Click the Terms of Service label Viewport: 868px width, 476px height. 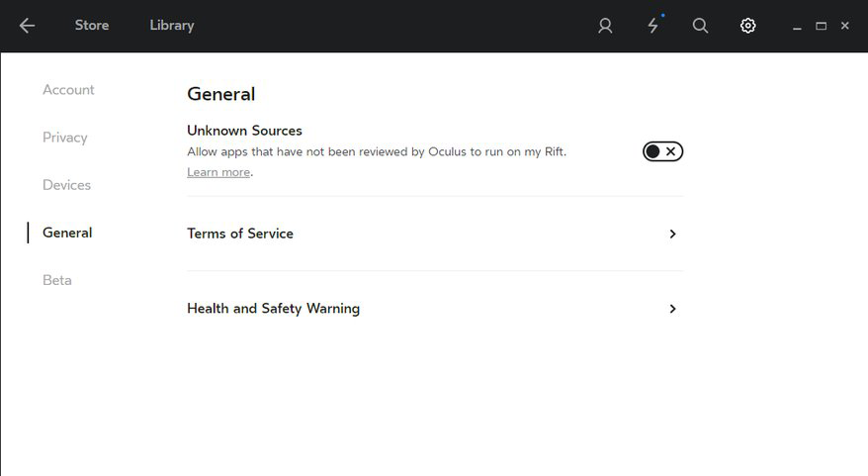point(240,234)
